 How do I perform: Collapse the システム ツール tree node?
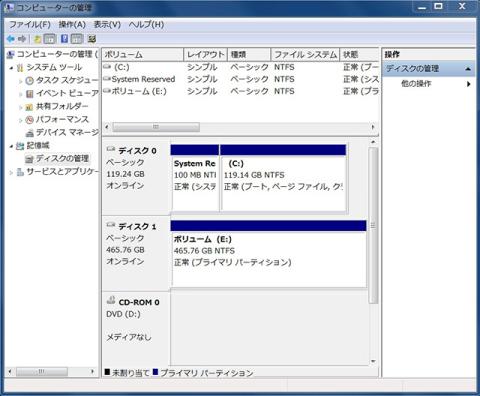pyautogui.click(x=11, y=68)
